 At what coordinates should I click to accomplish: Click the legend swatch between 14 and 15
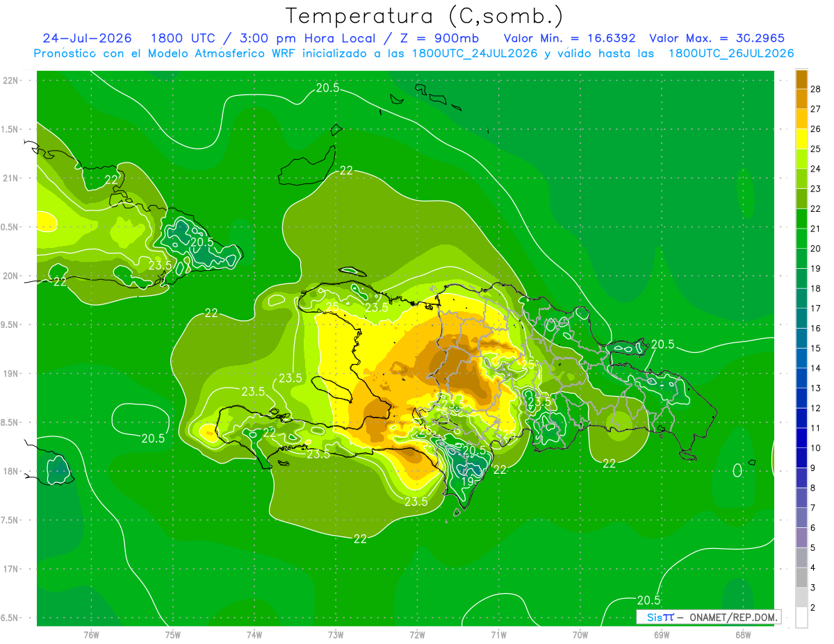click(801, 358)
